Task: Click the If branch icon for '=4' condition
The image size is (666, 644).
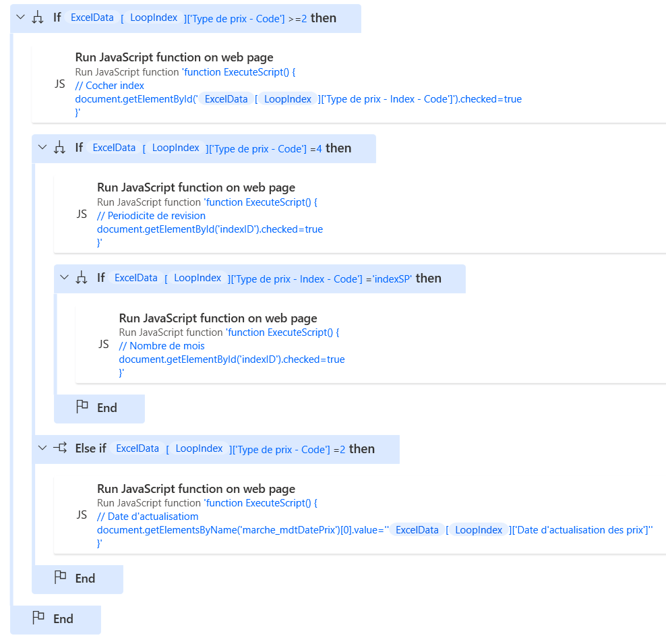Action: coord(59,148)
